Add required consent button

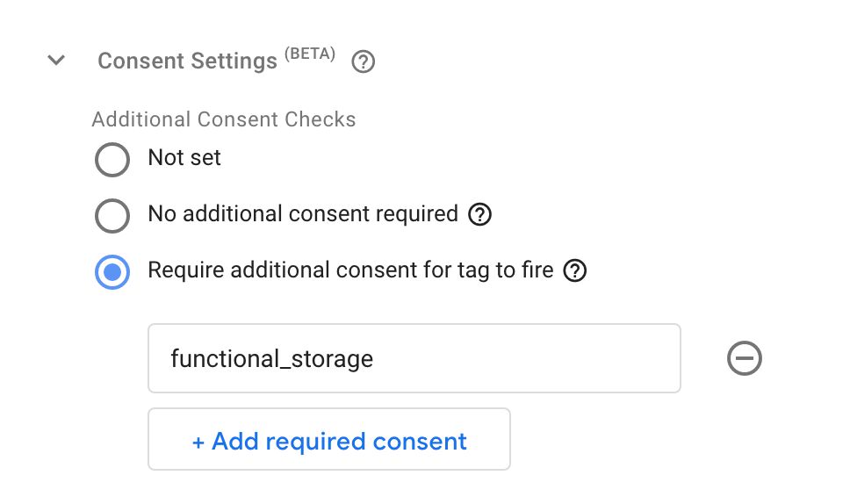(329, 439)
